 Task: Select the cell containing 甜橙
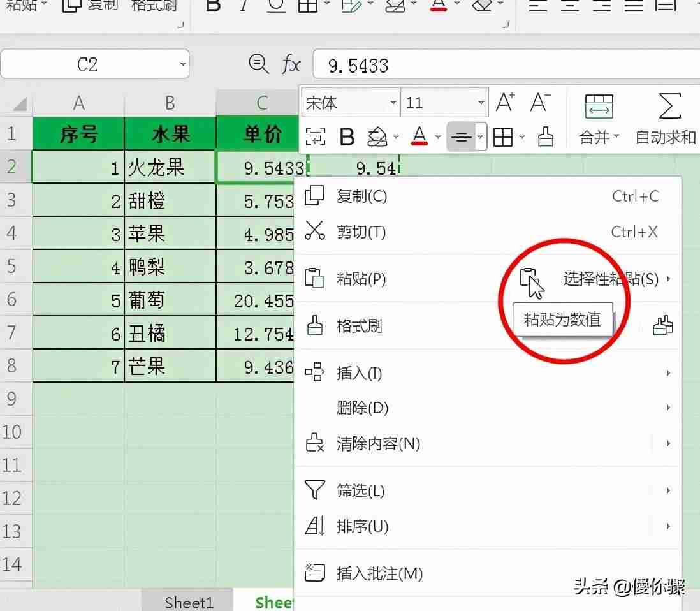pyautogui.click(x=170, y=200)
